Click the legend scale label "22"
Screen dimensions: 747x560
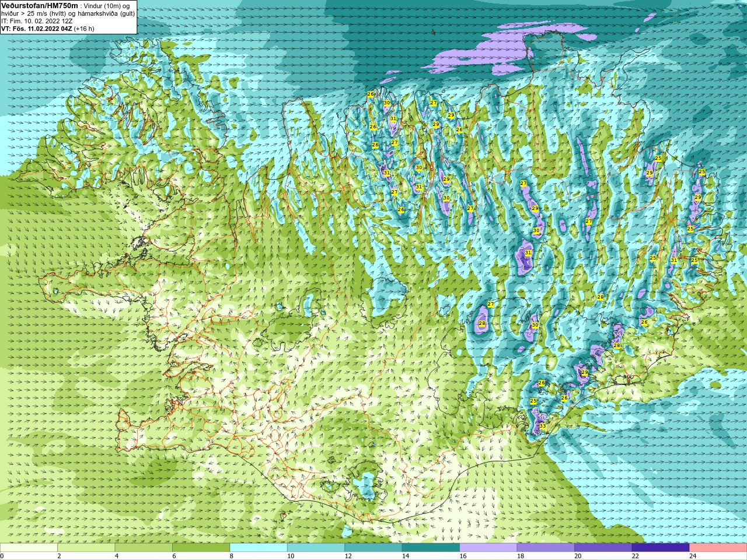pyautogui.click(x=635, y=556)
